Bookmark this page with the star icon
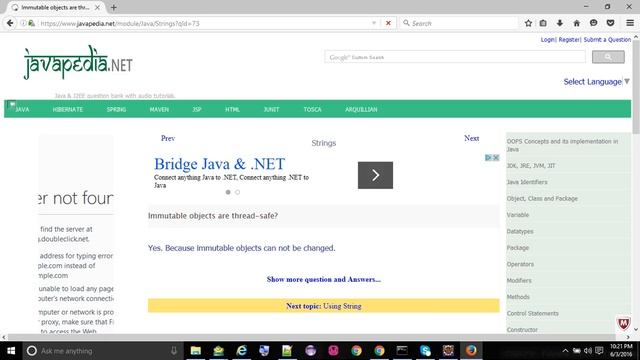Viewport: 640px width, 360px height. point(528,23)
